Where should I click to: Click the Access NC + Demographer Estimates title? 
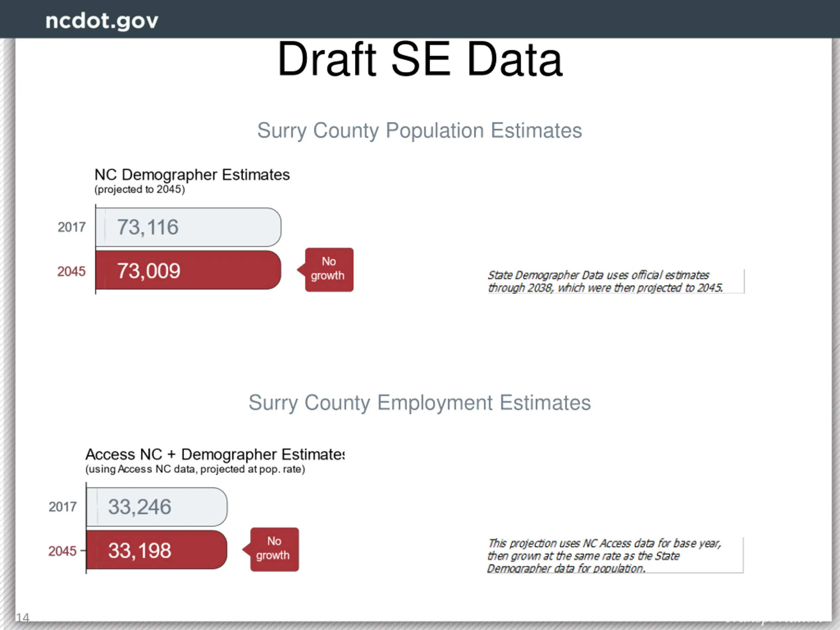215,454
